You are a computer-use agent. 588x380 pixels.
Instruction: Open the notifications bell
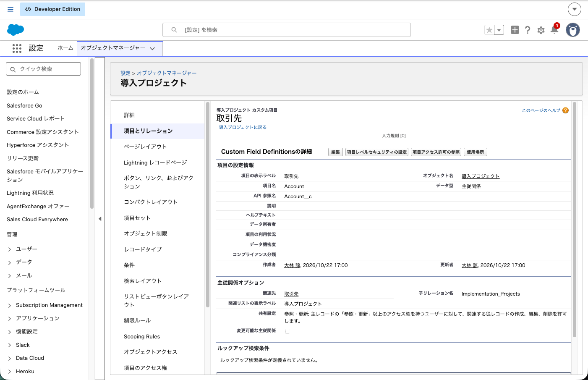click(x=554, y=29)
